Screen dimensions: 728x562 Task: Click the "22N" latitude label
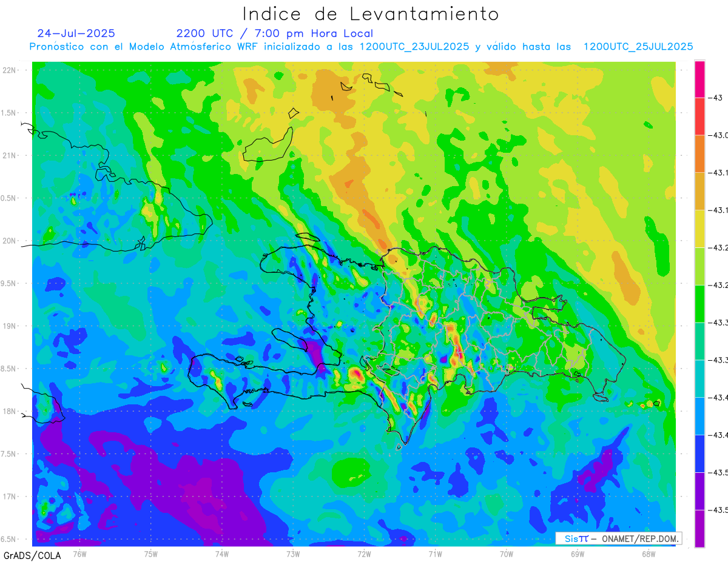10,70
